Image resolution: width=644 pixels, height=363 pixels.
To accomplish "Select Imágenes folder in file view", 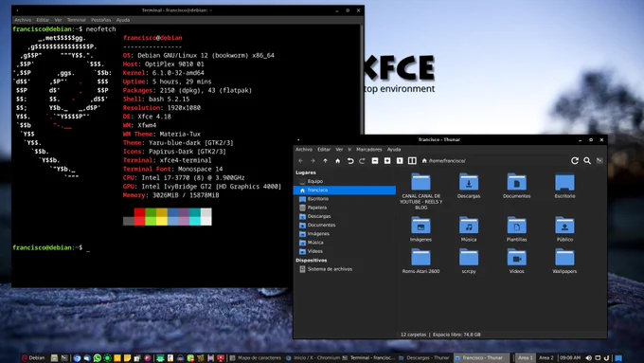I will (x=421, y=226).
